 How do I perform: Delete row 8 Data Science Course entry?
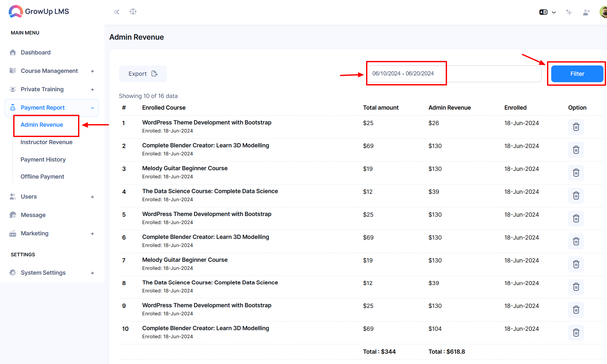click(576, 287)
